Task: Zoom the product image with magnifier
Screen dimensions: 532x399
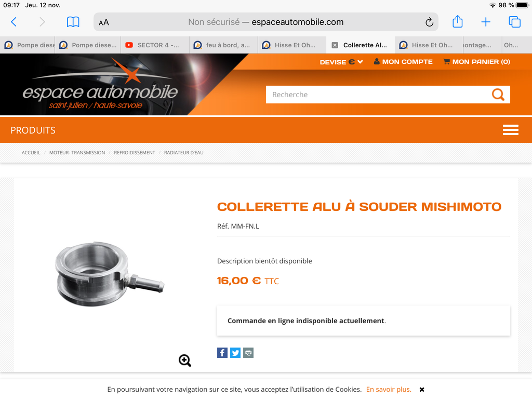Action: 185,361
